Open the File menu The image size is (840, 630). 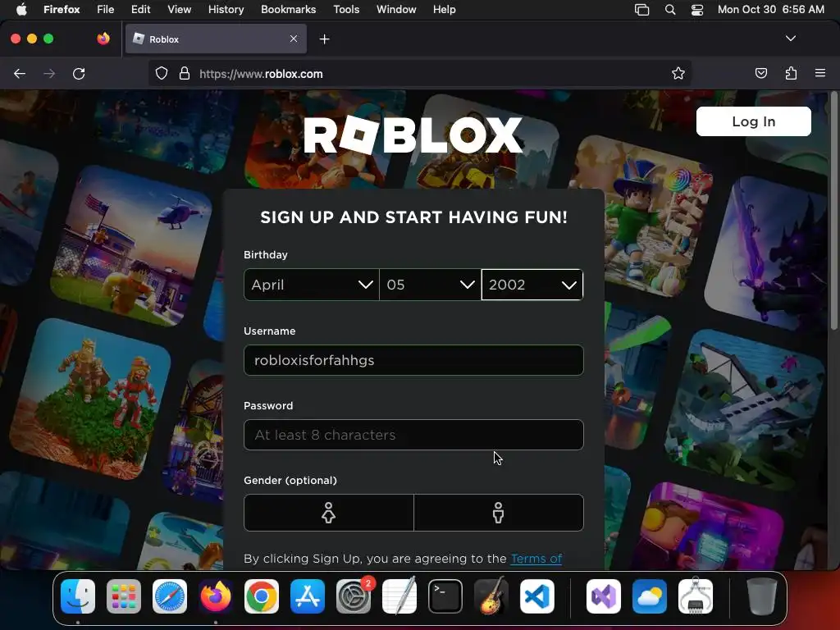point(105,9)
